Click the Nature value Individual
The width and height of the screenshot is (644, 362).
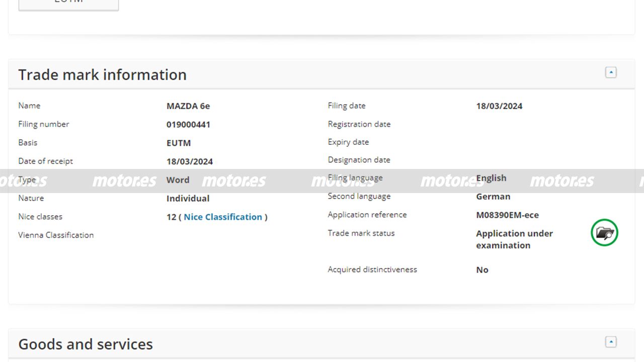(188, 199)
